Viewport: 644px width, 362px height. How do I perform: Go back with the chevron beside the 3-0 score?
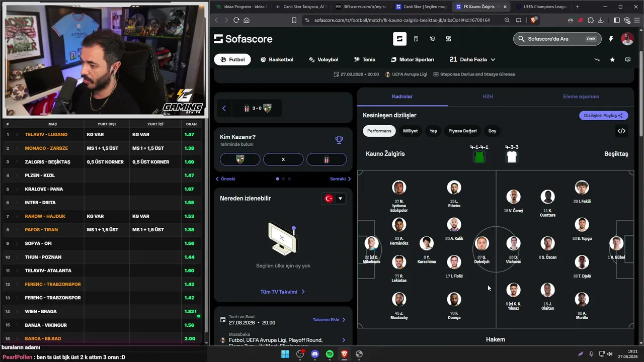[224, 108]
